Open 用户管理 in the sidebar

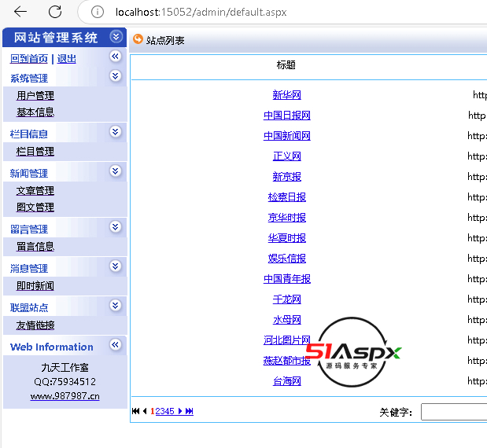pos(35,96)
